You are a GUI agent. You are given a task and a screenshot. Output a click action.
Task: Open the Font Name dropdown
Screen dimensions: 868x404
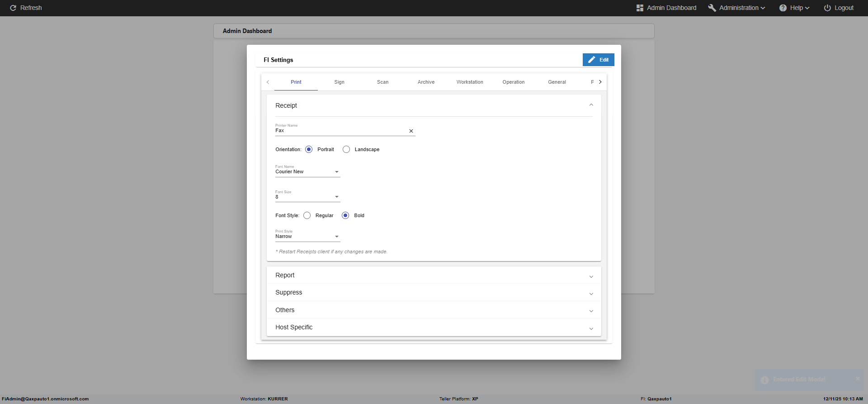click(x=307, y=171)
